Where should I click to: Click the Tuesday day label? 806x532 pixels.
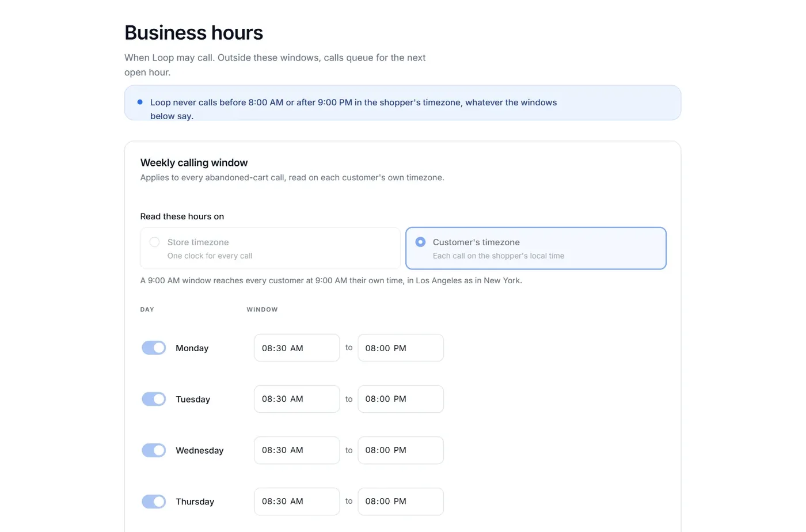click(193, 400)
